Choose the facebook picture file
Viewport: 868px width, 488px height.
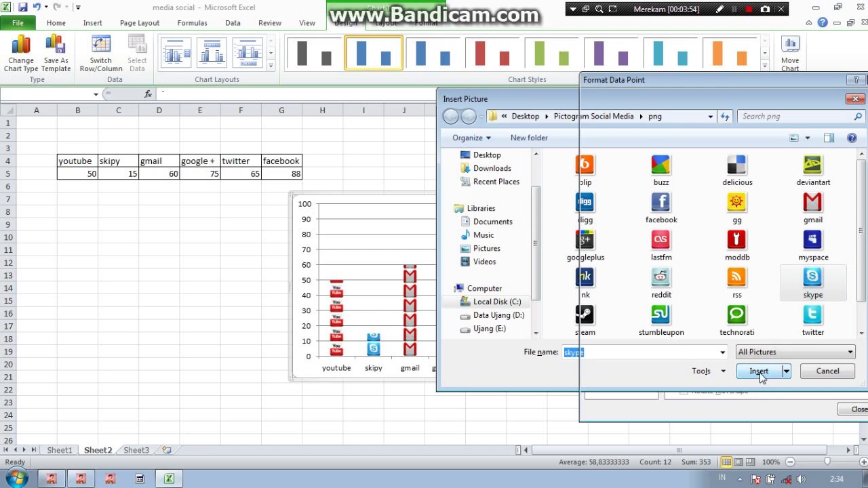click(661, 207)
